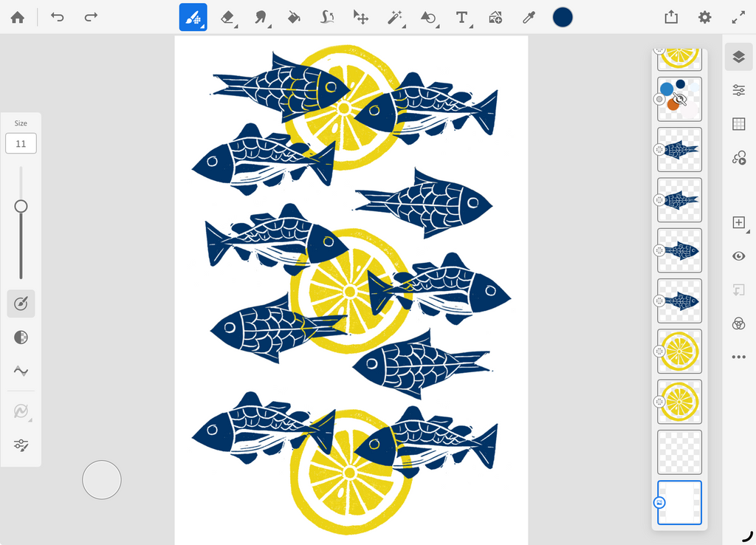Screen dimensions: 756x545
Task: Enter full screen mode
Action: [738, 18]
